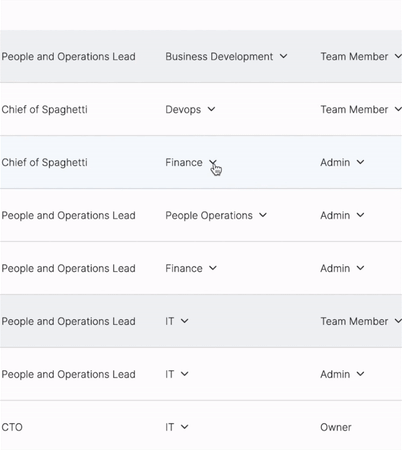The height and width of the screenshot is (450, 402).
Task: Open IT dropdown in the CTO row
Action: (177, 427)
